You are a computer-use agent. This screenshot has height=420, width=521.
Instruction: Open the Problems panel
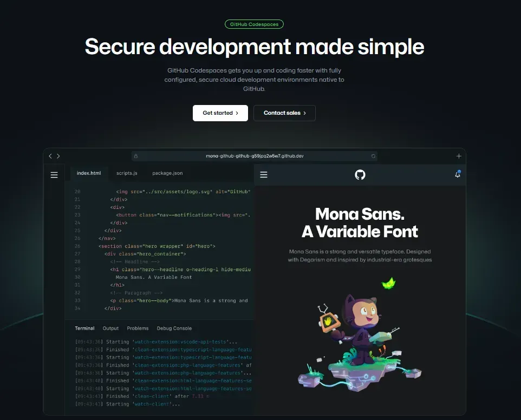tap(138, 328)
